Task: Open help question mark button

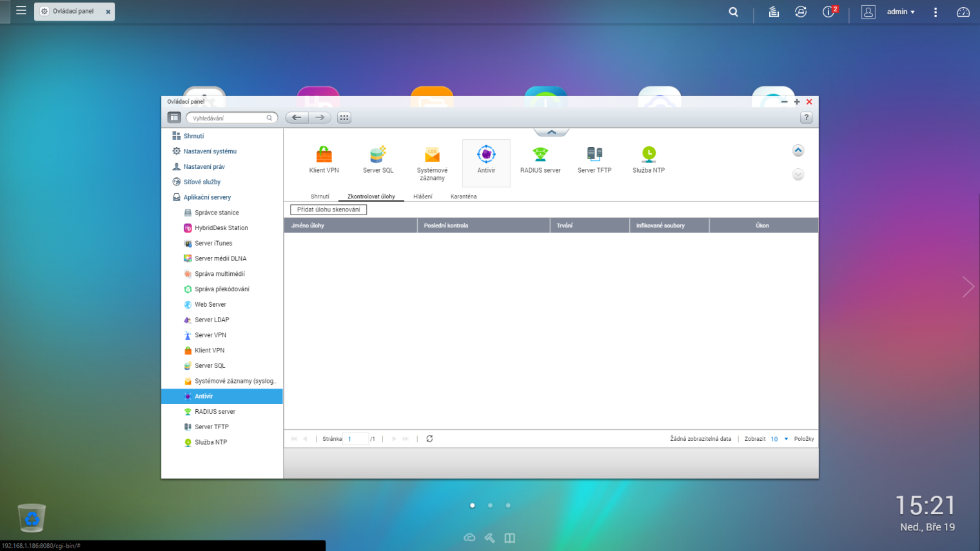Action: coord(806,117)
